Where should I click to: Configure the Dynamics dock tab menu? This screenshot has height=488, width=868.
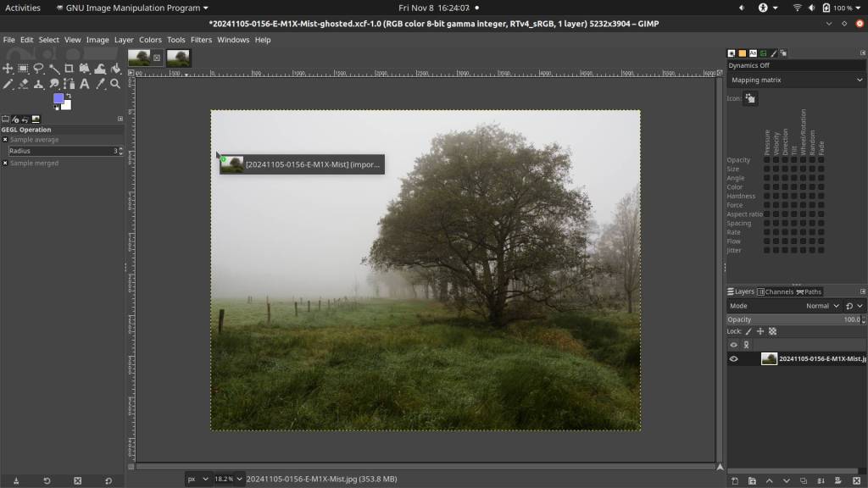(x=862, y=53)
